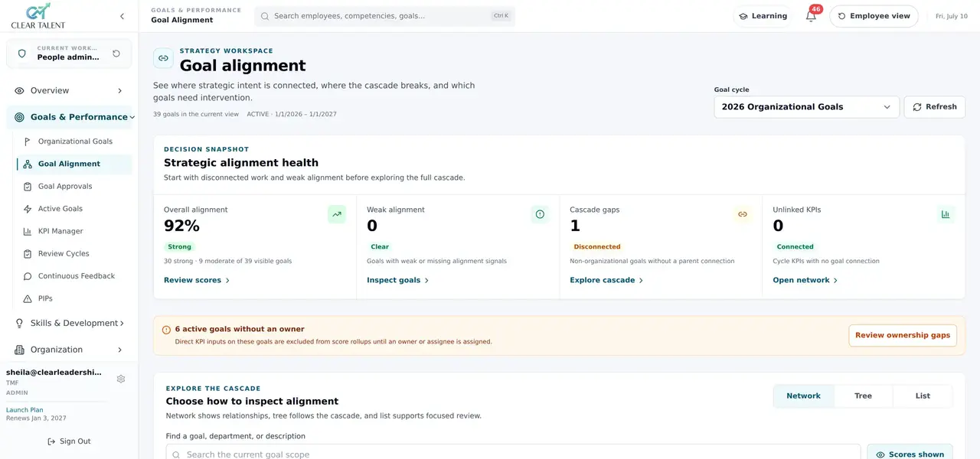
Task: Follow the Explore cascade link
Action: (x=606, y=280)
